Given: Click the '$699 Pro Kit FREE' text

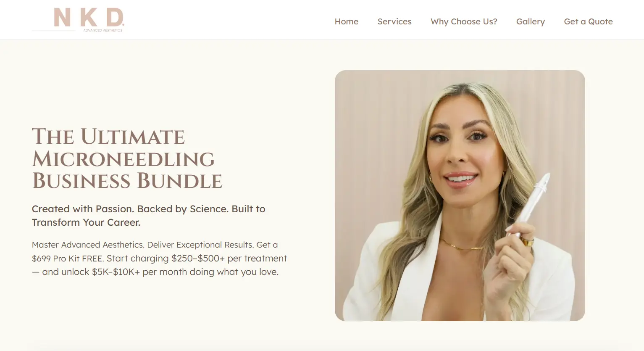Looking at the screenshot, I should point(68,259).
